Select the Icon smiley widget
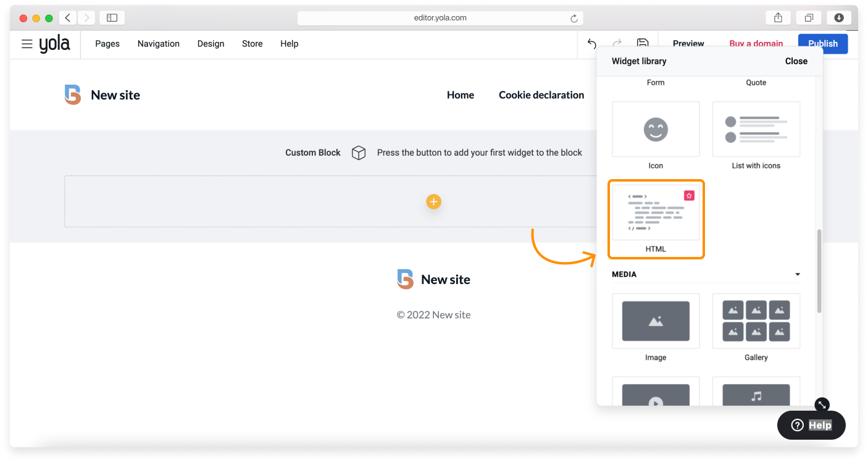Image resolution: width=868 pixels, height=462 pixels. pos(656,129)
